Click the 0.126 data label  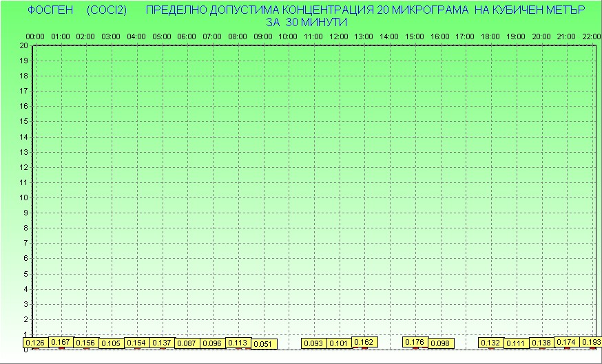coord(34,343)
